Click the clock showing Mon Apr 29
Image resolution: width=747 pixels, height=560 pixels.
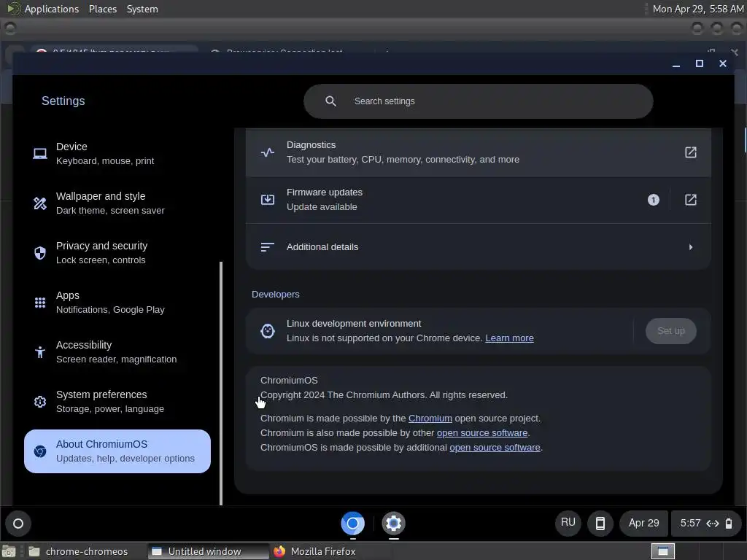pyautogui.click(x=698, y=9)
